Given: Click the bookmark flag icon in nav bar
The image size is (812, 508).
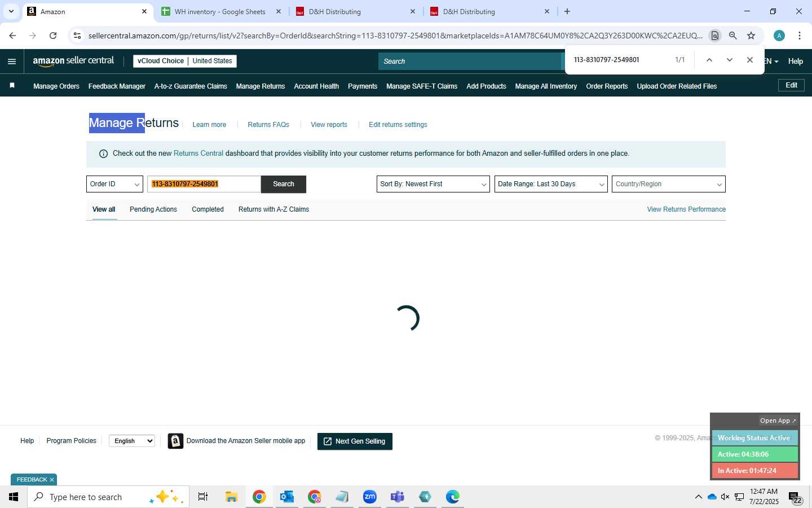Looking at the screenshot, I should click(x=12, y=86).
